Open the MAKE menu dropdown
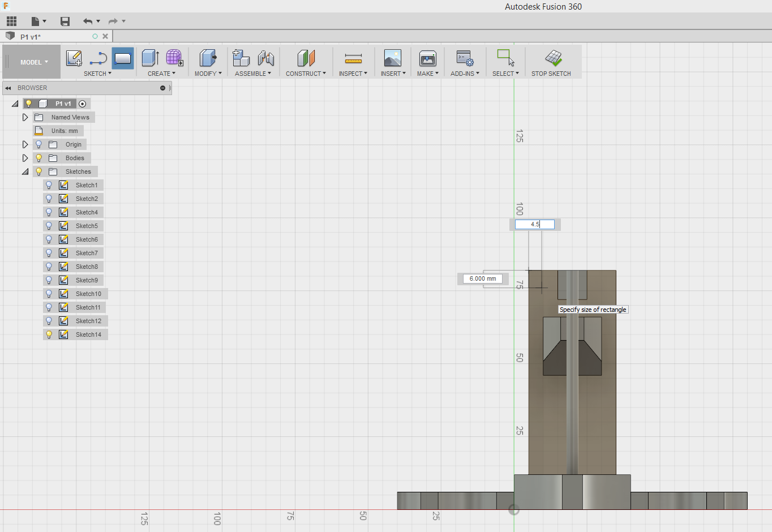 pyautogui.click(x=427, y=74)
